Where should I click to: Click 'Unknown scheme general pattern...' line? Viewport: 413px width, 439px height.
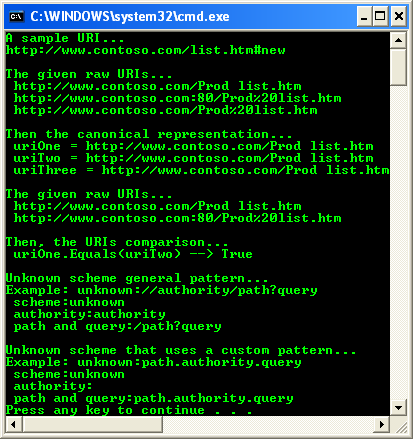click(x=137, y=278)
